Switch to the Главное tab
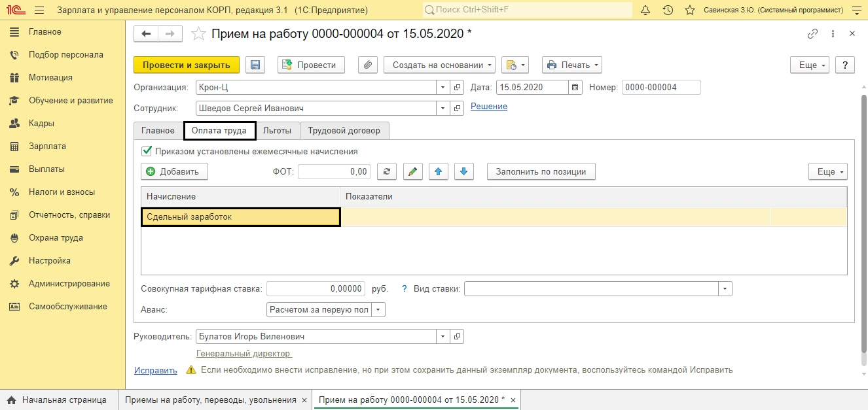Image resolution: width=868 pixels, height=410 pixels. click(x=158, y=130)
